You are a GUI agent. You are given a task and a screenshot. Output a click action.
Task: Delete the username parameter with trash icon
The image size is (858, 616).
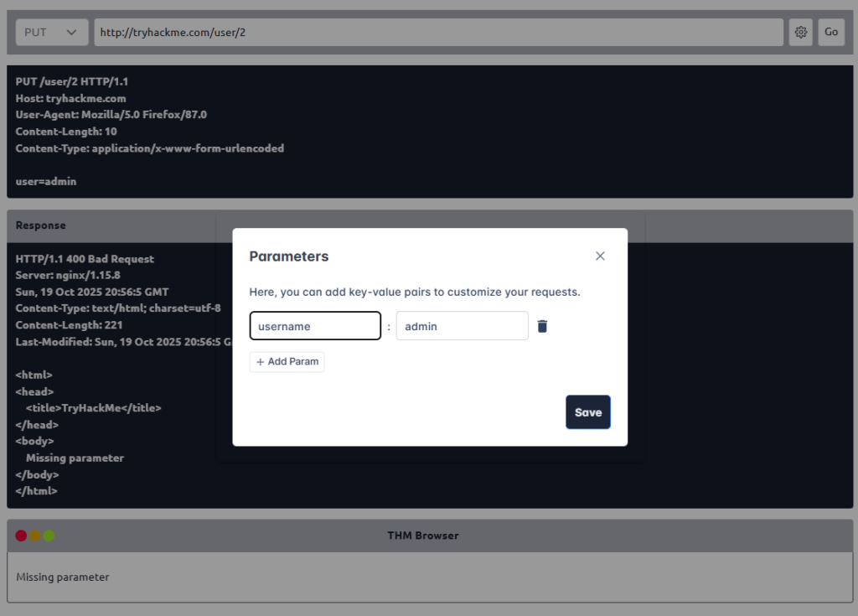[542, 326]
